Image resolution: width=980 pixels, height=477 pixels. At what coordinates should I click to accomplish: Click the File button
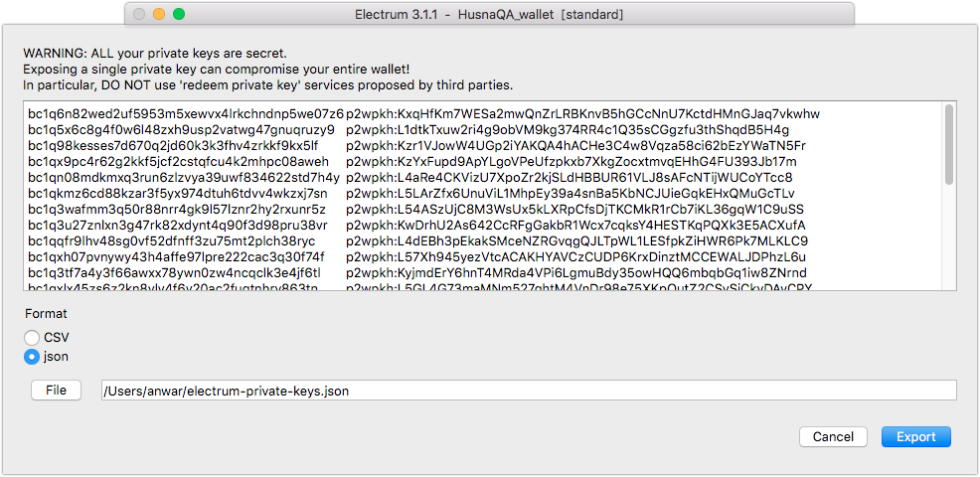(x=57, y=391)
